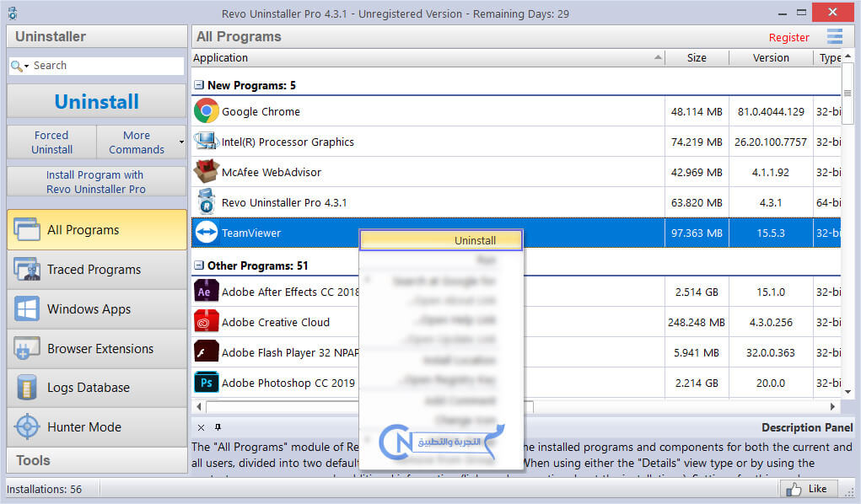Screen dimensions: 861x504
Task: Click the Like button label
Action: pos(817,489)
